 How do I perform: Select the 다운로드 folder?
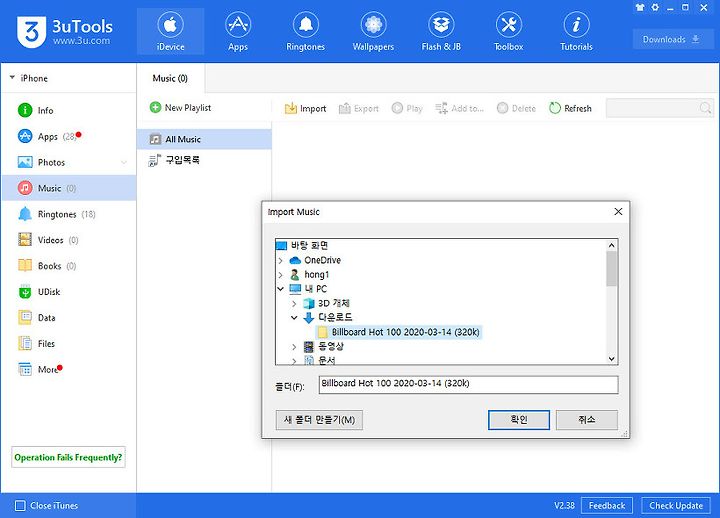point(328,317)
